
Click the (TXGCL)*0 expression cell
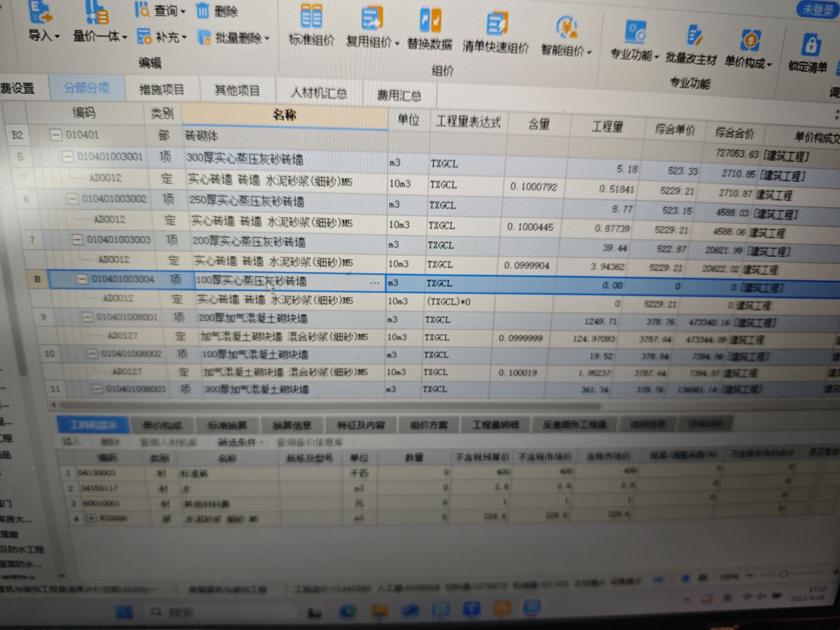448,302
